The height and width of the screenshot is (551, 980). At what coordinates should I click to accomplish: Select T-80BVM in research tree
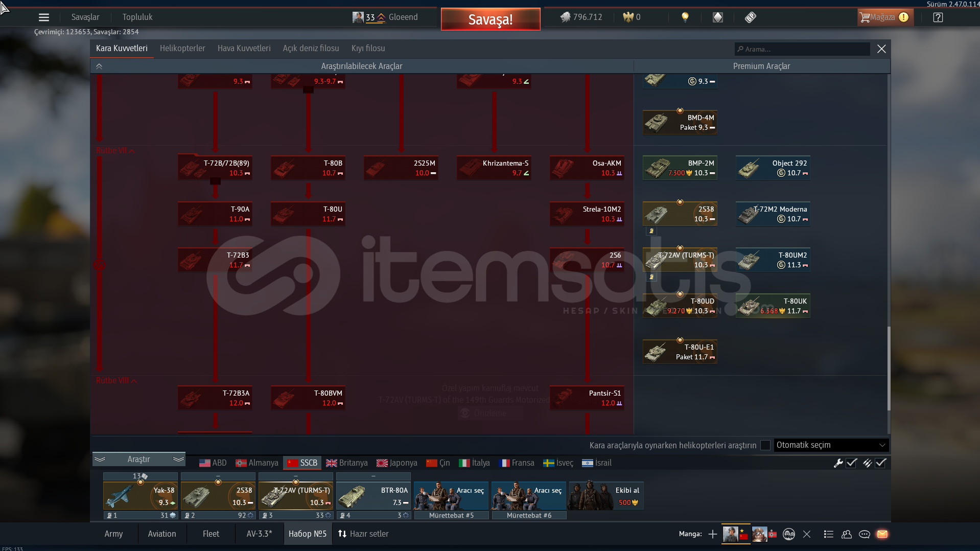tap(308, 398)
